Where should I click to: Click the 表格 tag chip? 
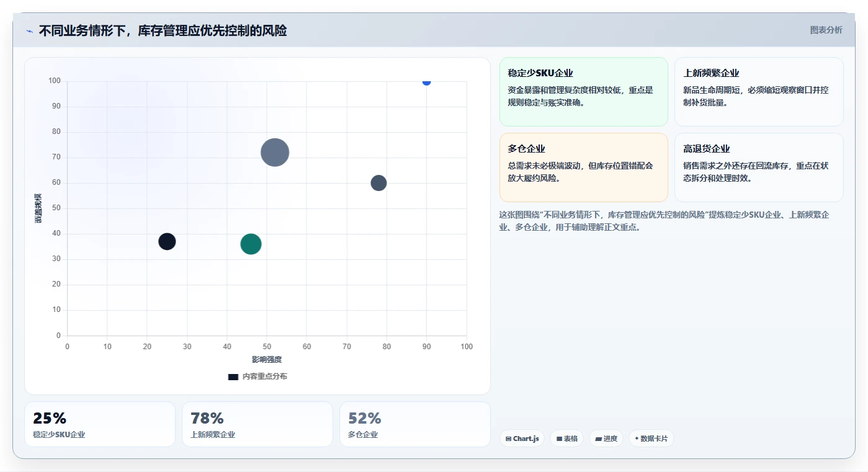tap(566, 439)
